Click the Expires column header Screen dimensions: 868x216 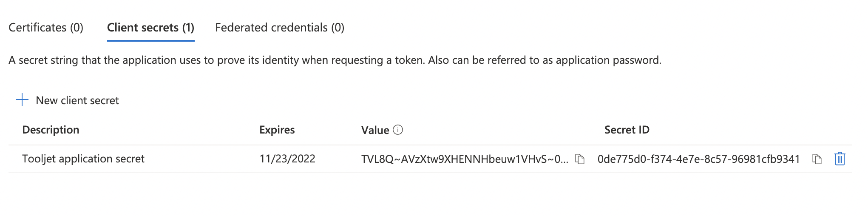point(277,130)
